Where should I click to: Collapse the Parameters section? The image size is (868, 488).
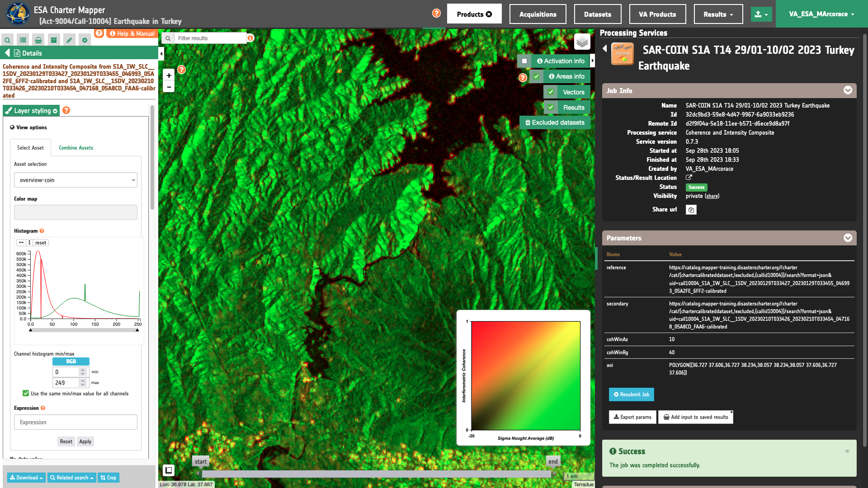click(x=848, y=238)
